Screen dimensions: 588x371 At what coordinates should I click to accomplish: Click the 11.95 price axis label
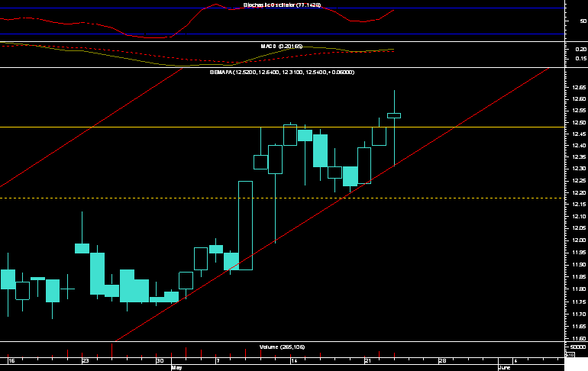tap(579, 253)
